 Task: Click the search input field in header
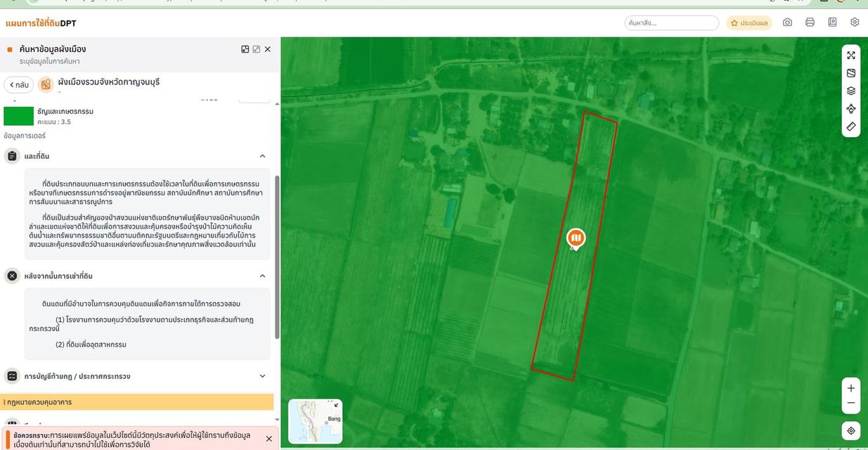click(671, 23)
